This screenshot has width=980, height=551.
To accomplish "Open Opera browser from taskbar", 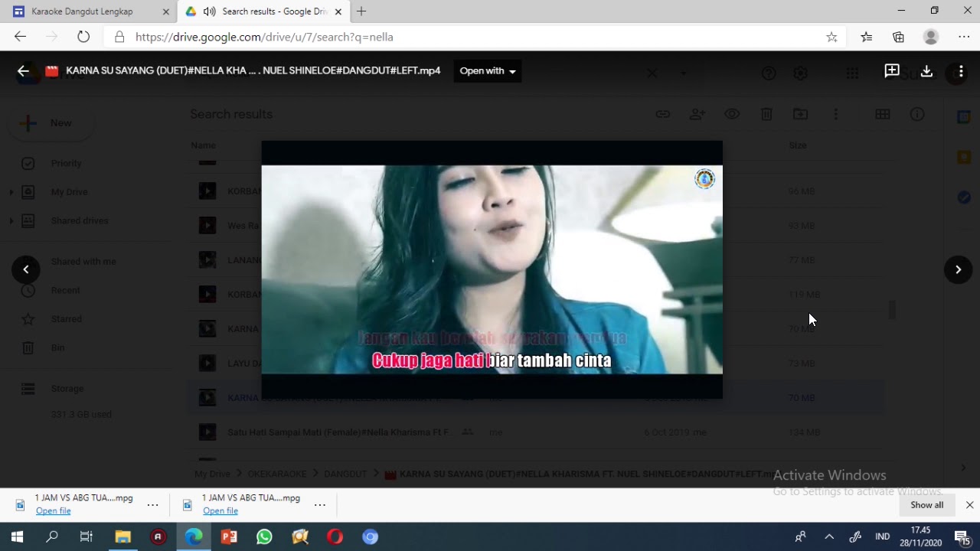I will pyautogui.click(x=335, y=536).
